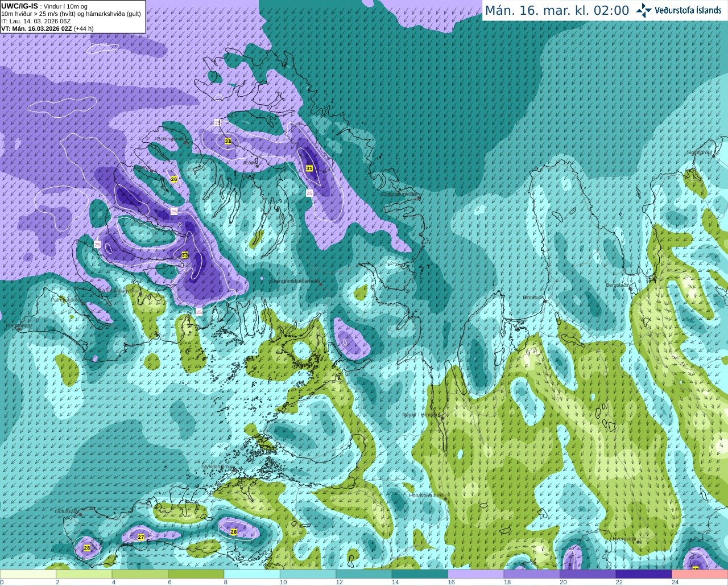This screenshot has width=728, height=586.
Task: Click the 25 contour label south of marker 33
Action: click(199, 312)
